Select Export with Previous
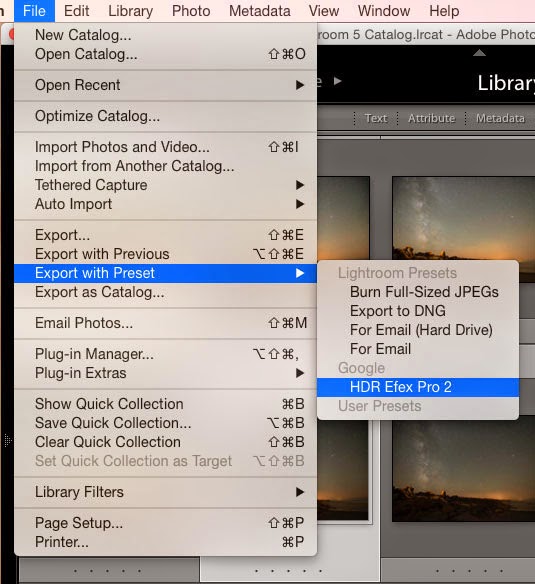This screenshot has width=535, height=584. pos(165,254)
